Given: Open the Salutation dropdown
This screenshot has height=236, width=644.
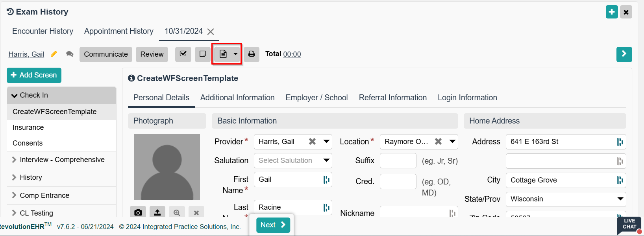Looking at the screenshot, I should [x=292, y=160].
